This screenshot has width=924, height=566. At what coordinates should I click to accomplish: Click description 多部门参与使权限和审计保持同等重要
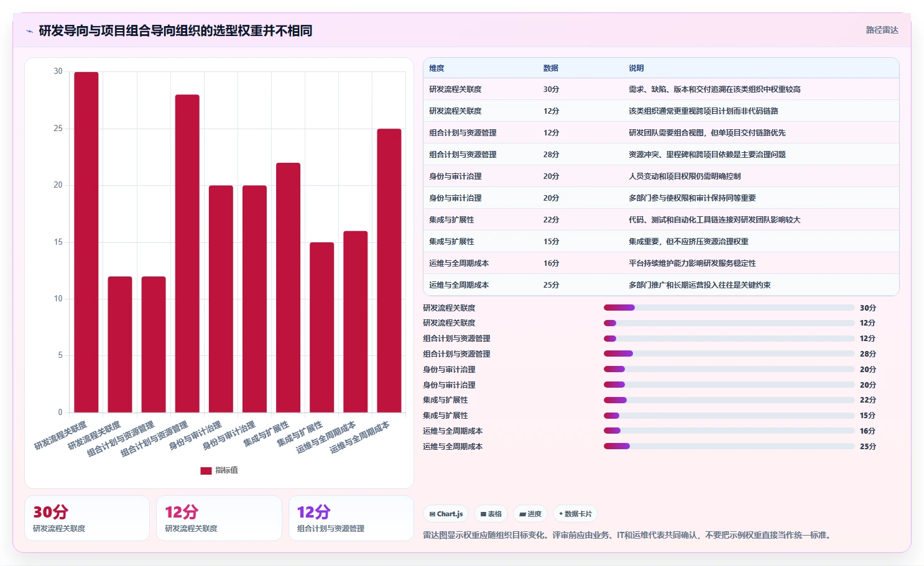[692, 198]
